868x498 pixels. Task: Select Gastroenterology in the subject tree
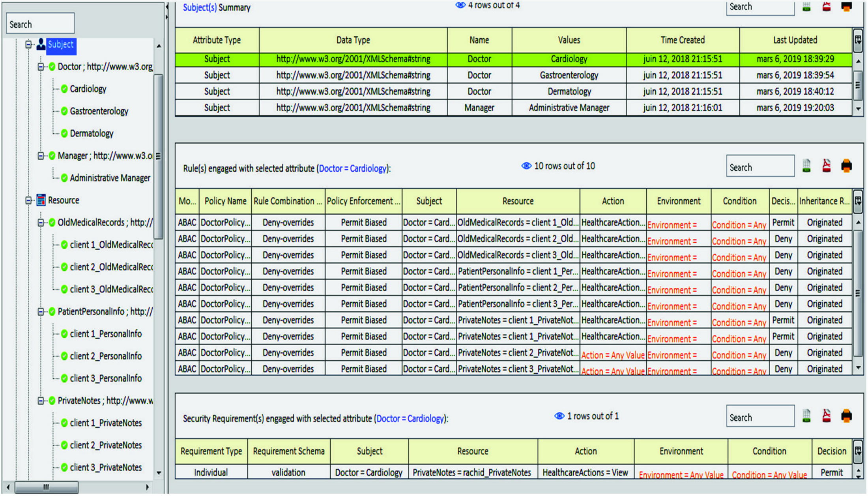pos(99,111)
